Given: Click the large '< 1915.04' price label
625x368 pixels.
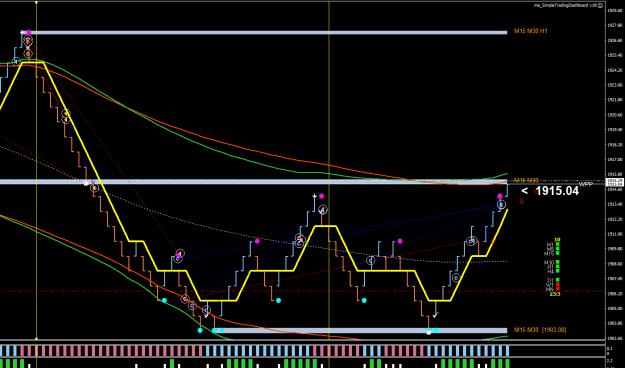Looking at the screenshot, I should [x=550, y=191].
